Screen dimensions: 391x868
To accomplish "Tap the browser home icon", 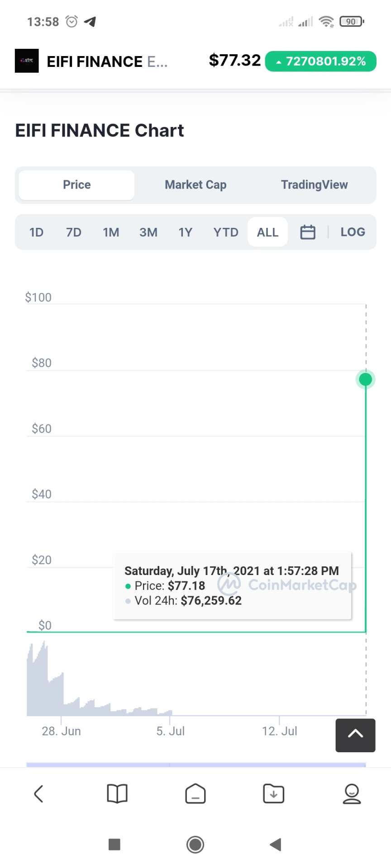I will pos(195,793).
